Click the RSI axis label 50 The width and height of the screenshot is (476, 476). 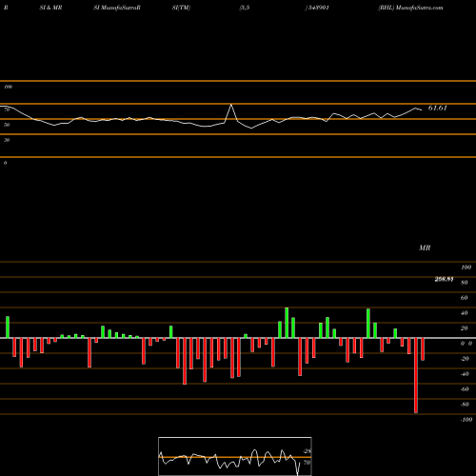[x=7, y=125]
